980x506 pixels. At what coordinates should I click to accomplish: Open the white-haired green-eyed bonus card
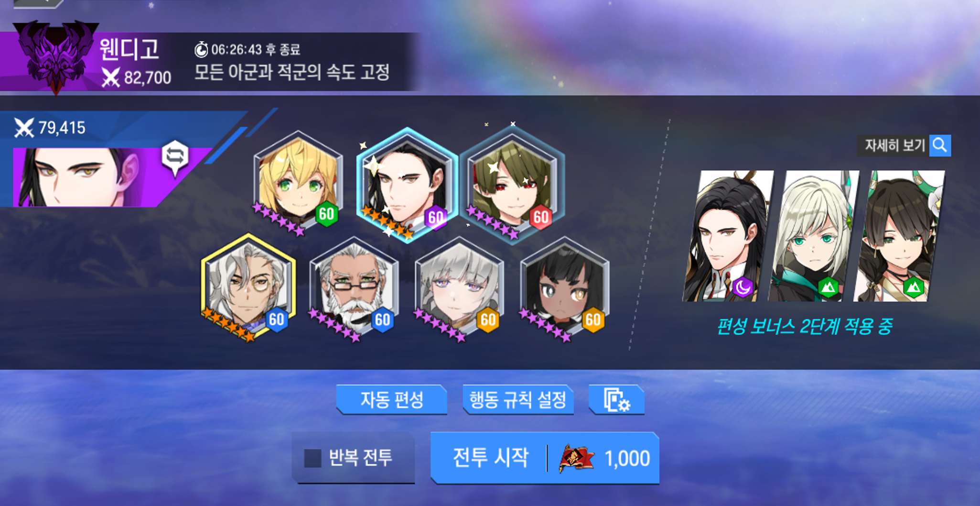coord(814,236)
